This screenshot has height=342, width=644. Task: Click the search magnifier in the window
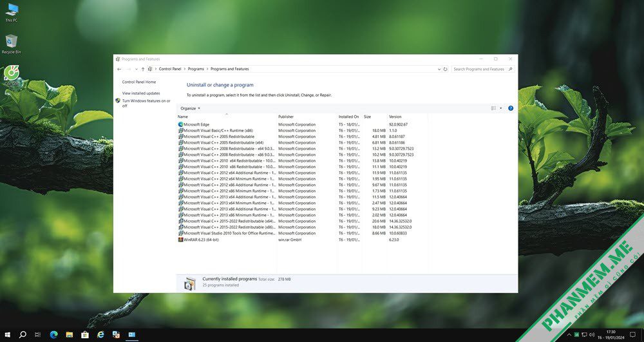[x=510, y=69]
